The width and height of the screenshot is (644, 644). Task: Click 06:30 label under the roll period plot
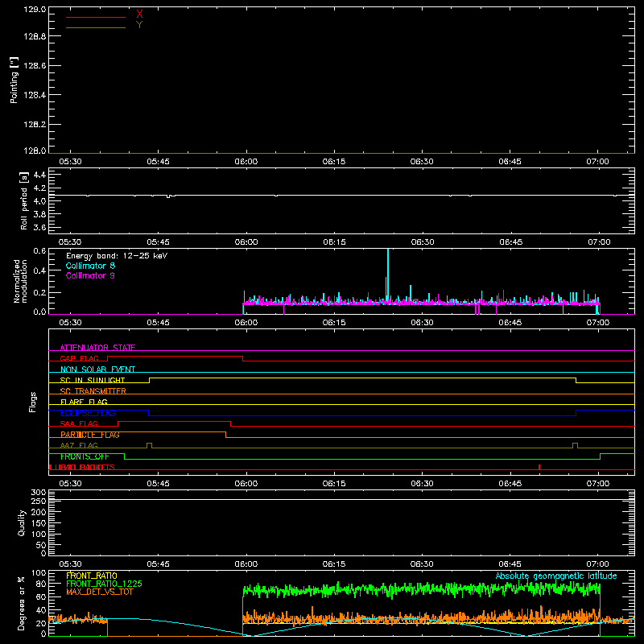[x=422, y=242]
